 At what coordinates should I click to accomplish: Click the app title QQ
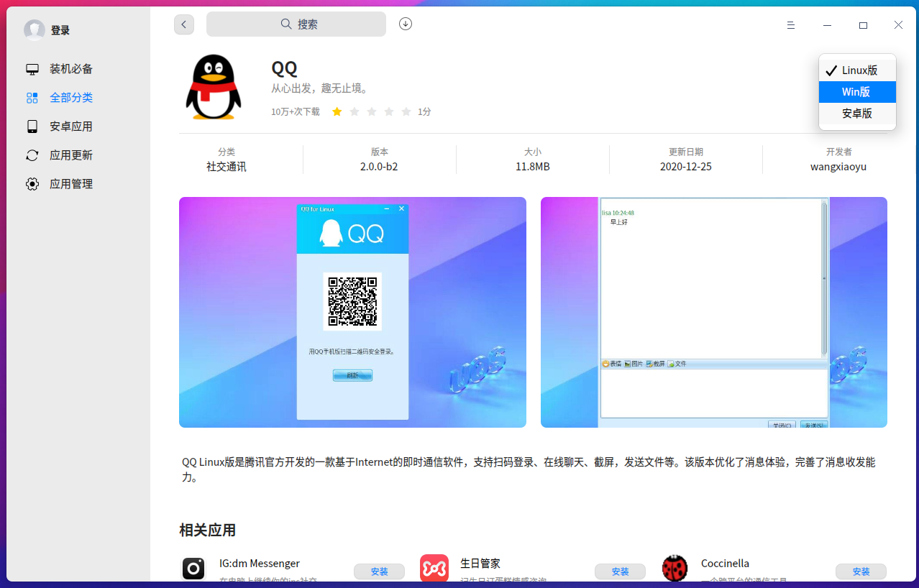pos(284,68)
